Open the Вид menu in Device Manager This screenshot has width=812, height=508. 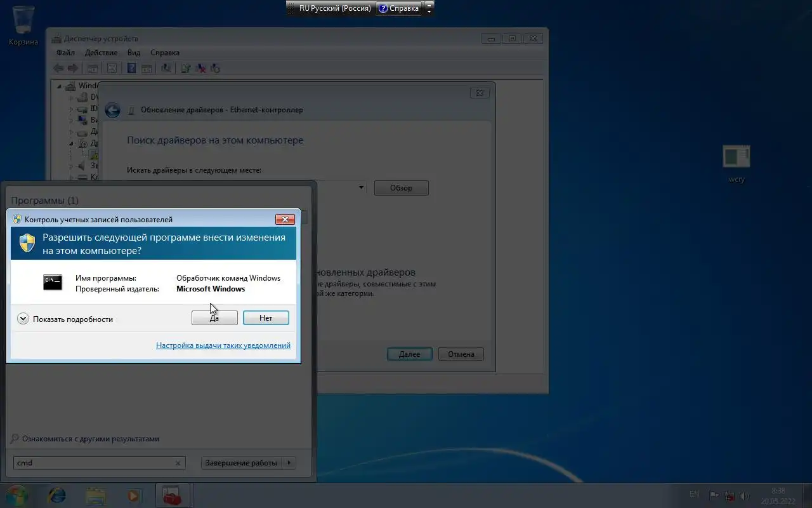134,53
